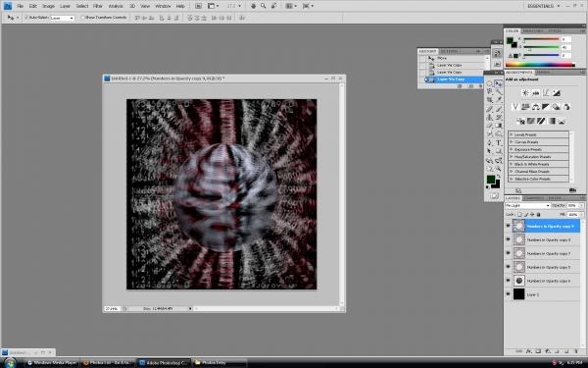The height and width of the screenshot is (368, 588).
Task: Add an Exposure adjustment
Action: point(556,93)
